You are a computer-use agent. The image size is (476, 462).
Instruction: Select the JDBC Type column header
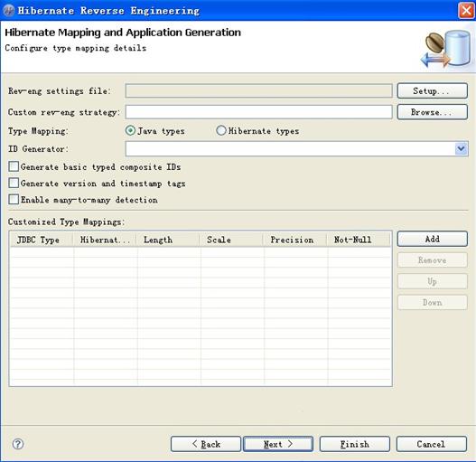[42, 240]
